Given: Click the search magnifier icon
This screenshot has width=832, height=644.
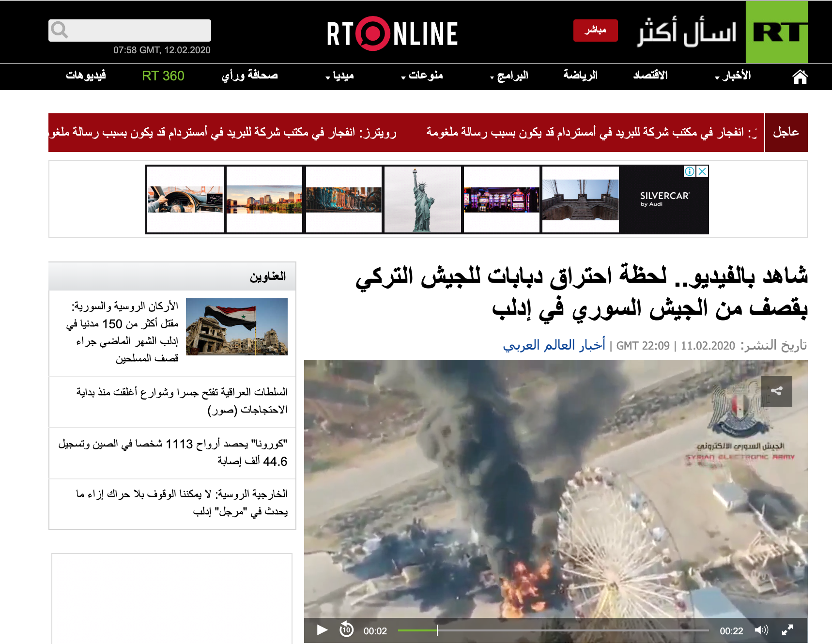Looking at the screenshot, I should [x=60, y=30].
